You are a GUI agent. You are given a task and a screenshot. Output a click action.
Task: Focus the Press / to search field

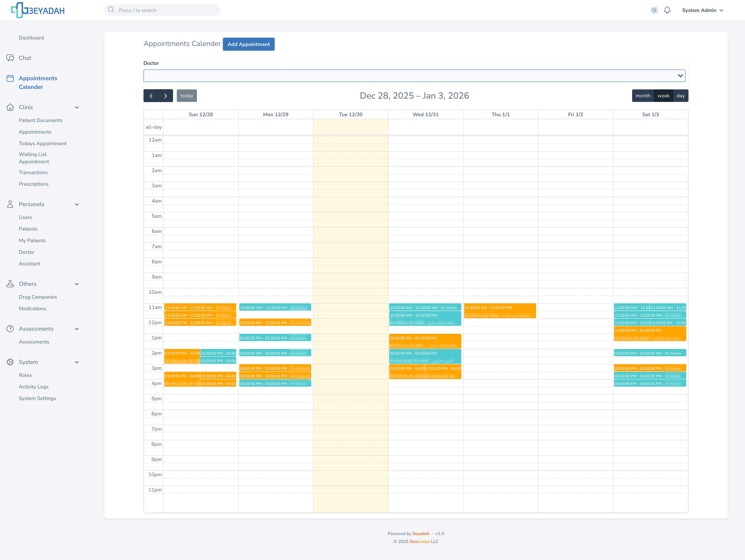click(x=162, y=10)
